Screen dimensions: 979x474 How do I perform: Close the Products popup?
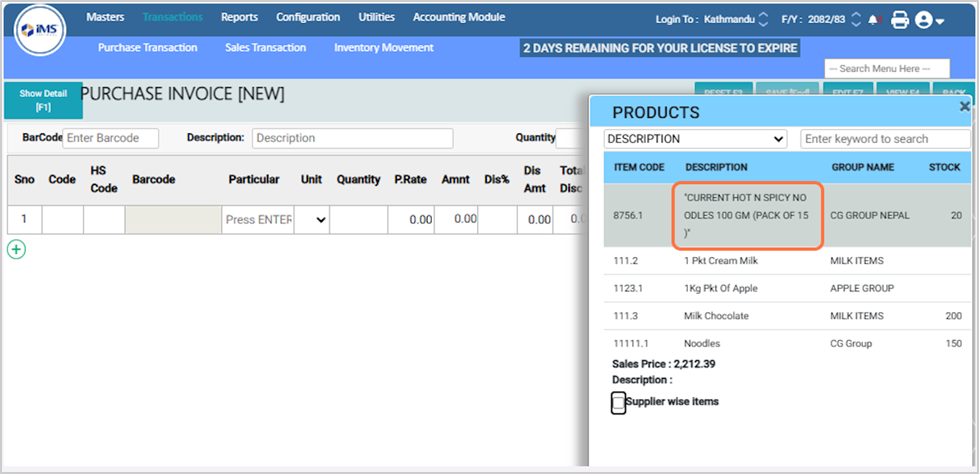coord(964,106)
